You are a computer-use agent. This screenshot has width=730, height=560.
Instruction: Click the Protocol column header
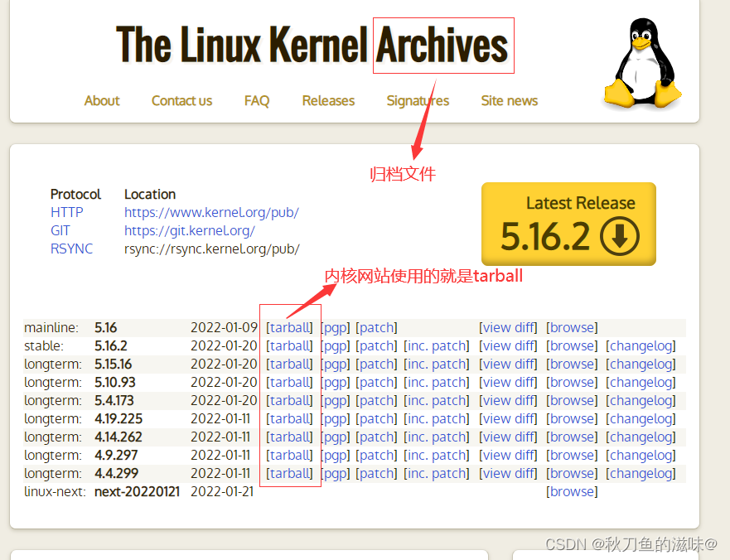75,194
